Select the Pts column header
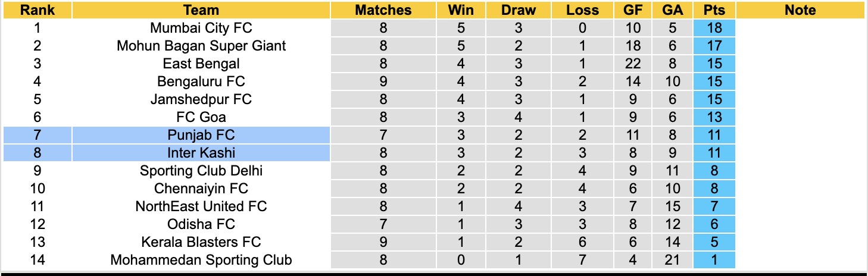Image resolution: width=868 pixels, height=276 pixels. coord(714,10)
